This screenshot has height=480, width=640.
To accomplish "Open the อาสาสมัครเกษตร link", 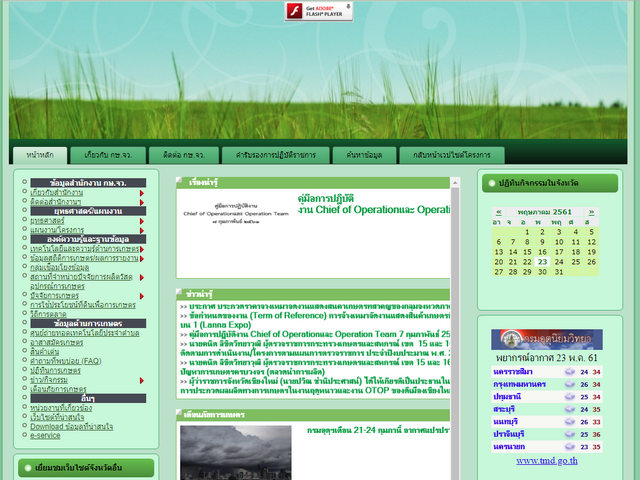I will [57, 342].
